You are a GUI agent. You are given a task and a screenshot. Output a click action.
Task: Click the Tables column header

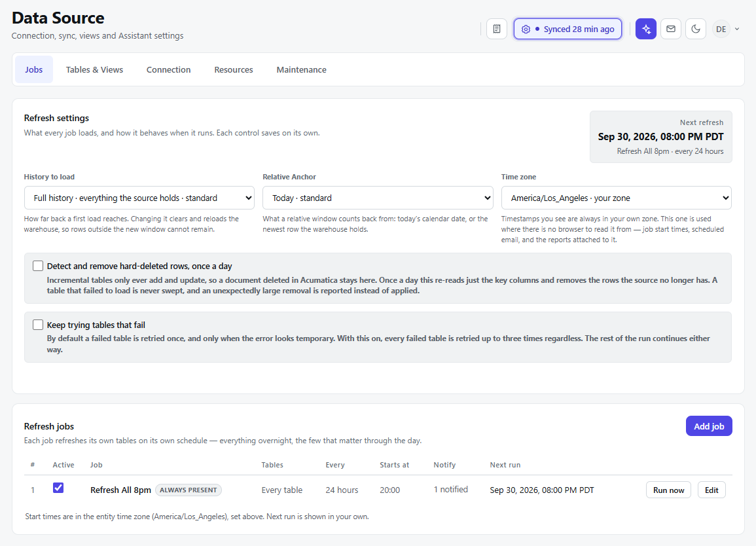[x=272, y=465]
